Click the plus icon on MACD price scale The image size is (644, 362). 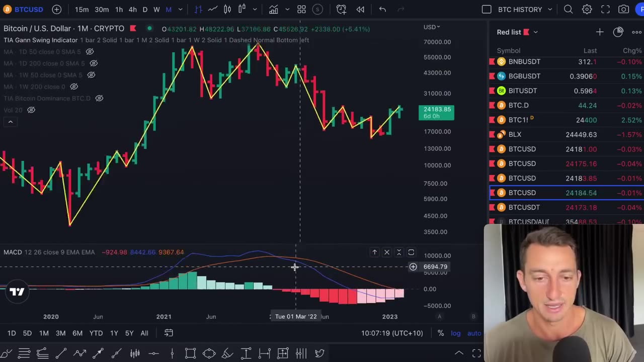[413, 267]
